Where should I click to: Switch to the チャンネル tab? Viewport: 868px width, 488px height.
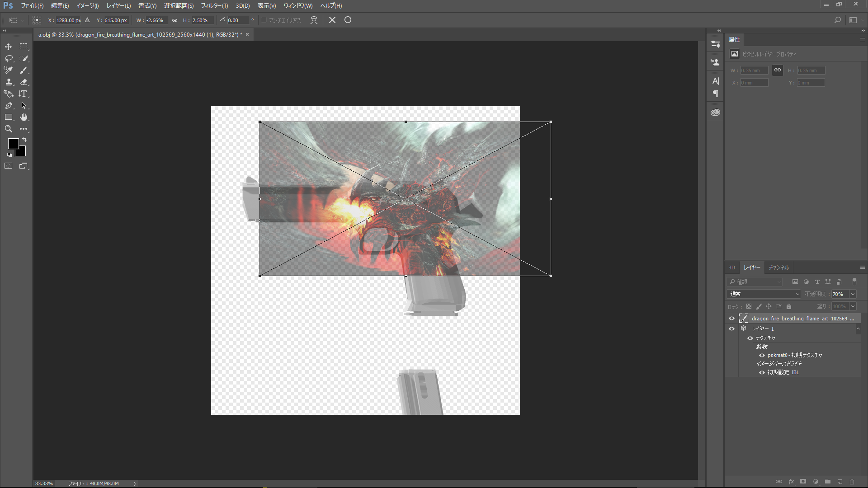(x=778, y=267)
